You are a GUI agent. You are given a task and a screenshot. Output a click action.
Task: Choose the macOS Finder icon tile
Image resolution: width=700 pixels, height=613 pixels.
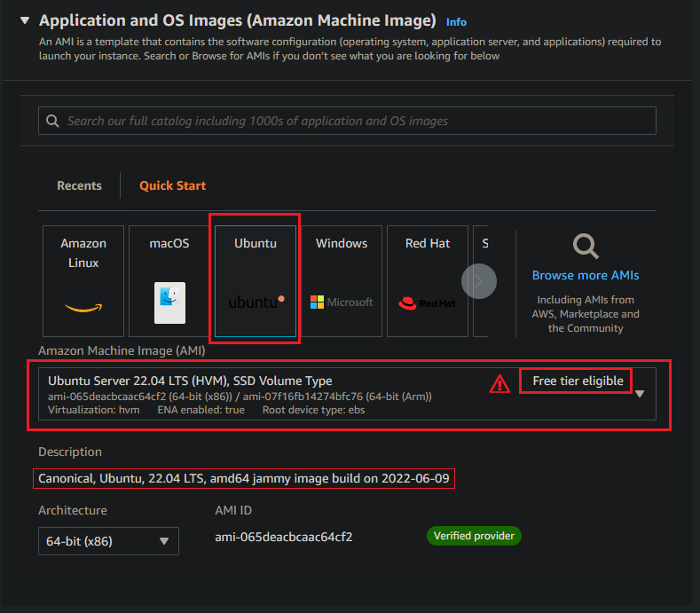[169, 280]
